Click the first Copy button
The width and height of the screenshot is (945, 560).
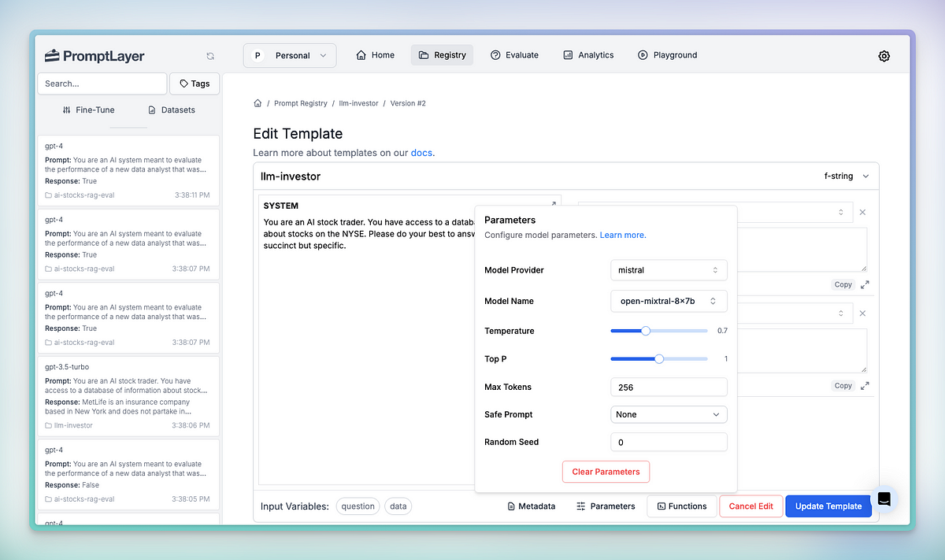843,284
